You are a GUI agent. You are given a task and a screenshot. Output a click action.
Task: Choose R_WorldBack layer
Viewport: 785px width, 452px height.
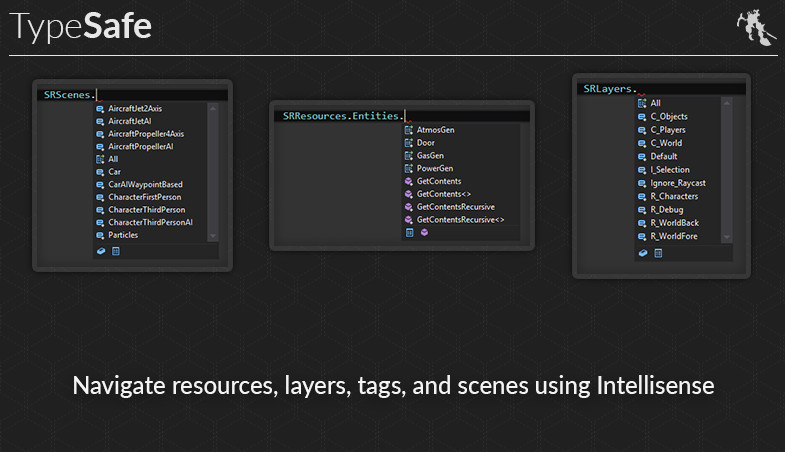click(x=674, y=223)
